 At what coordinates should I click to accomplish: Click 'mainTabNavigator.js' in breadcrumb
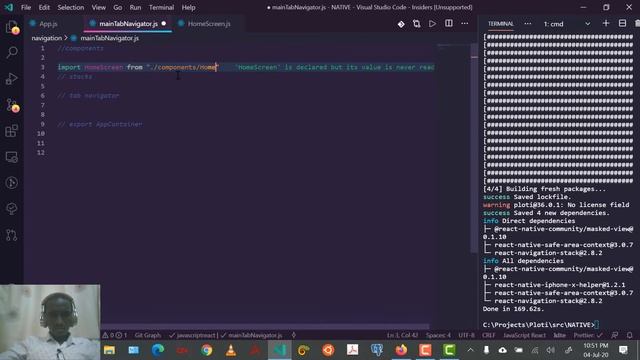coord(109,38)
